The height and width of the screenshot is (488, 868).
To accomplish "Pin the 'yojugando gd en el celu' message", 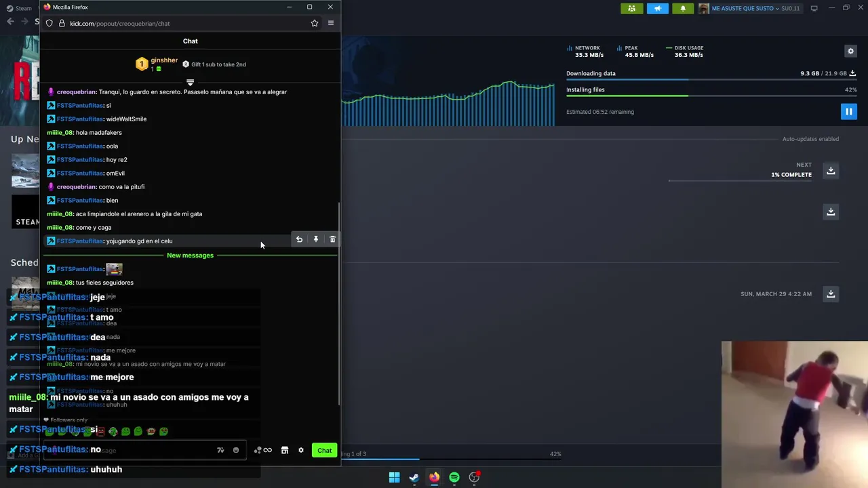I will [316, 239].
